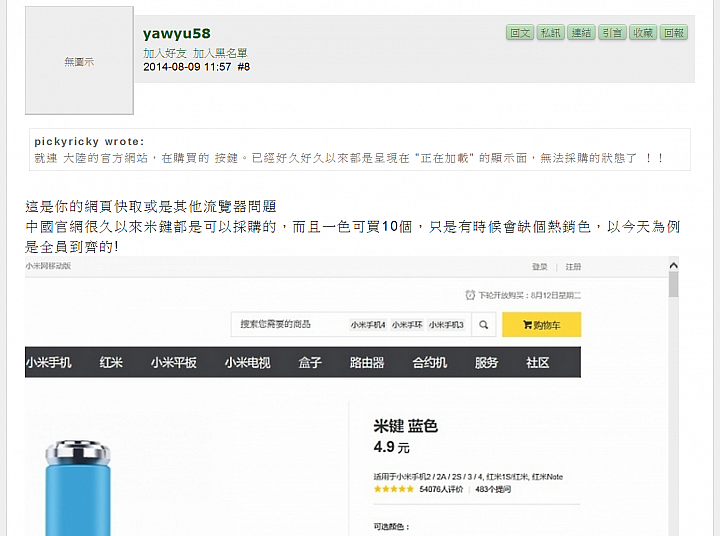
Task: Click the #8 post number link
Action: point(244,67)
